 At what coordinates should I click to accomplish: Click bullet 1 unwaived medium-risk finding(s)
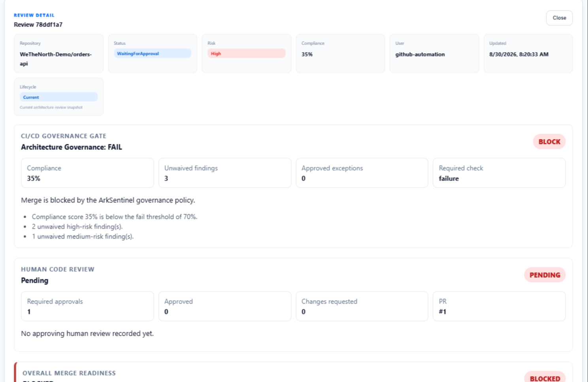tap(83, 237)
